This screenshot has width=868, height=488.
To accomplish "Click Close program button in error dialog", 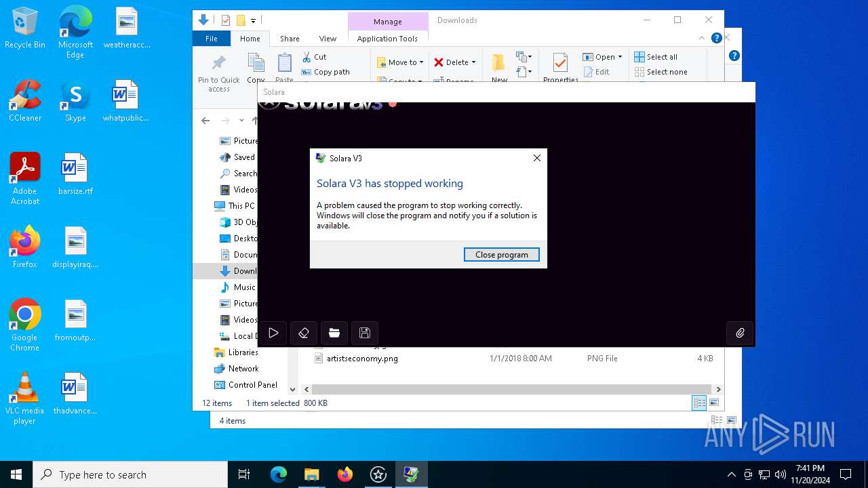I will [x=502, y=255].
